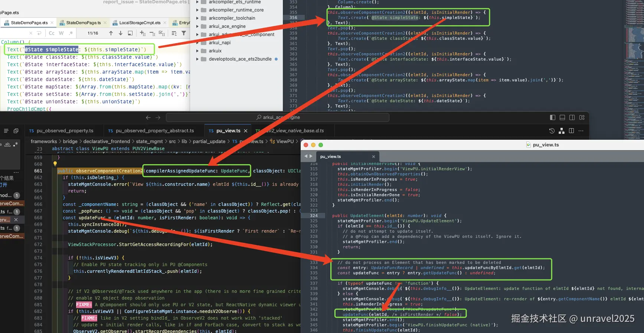This screenshot has width=644, height=333.
Task: Switch to StateDemoPage.ets tab
Action: tap(29, 23)
